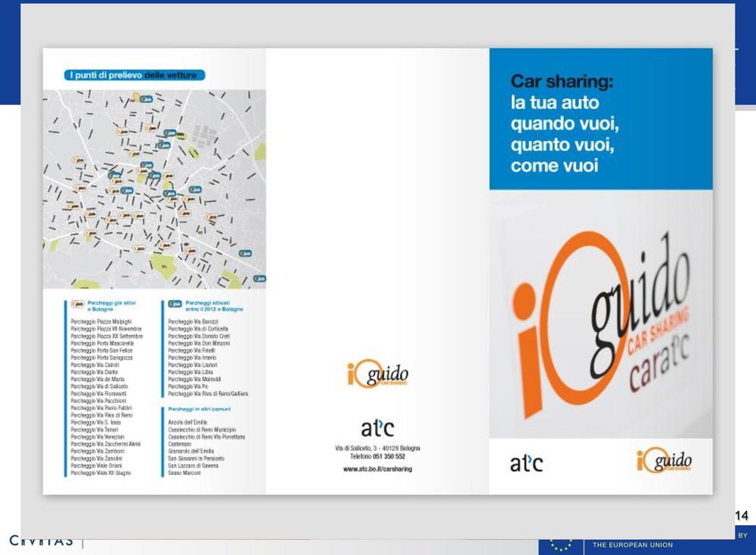
Task: Click the large io guido car sharing graphic
Action: point(602,323)
